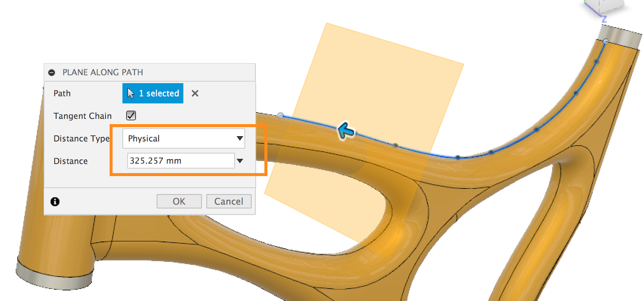Collapse the Plane Along Path dialog
Screen dimensions: 644x301
pyautogui.click(x=52, y=72)
